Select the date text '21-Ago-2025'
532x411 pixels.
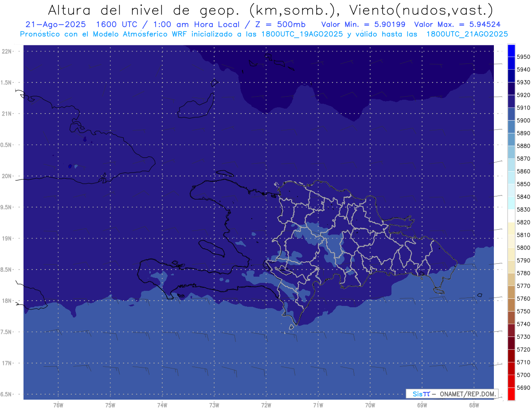(x=55, y=25)
